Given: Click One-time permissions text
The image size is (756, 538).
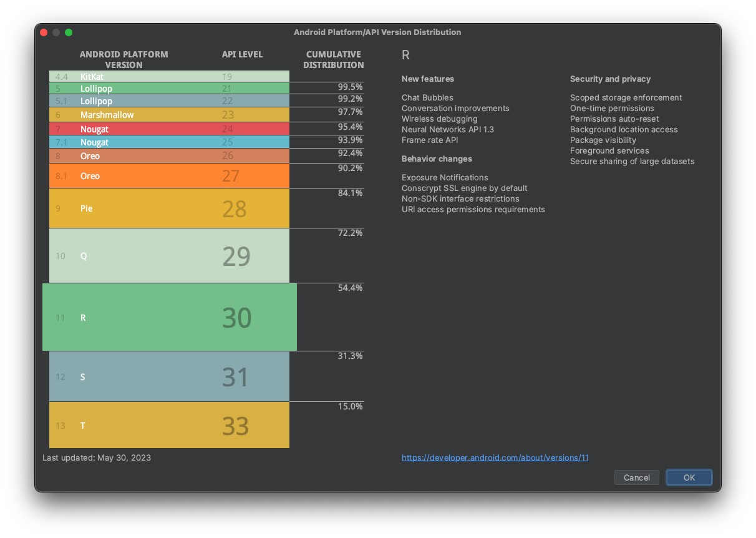Looking at the screenshot, I should tap(612, 108).
